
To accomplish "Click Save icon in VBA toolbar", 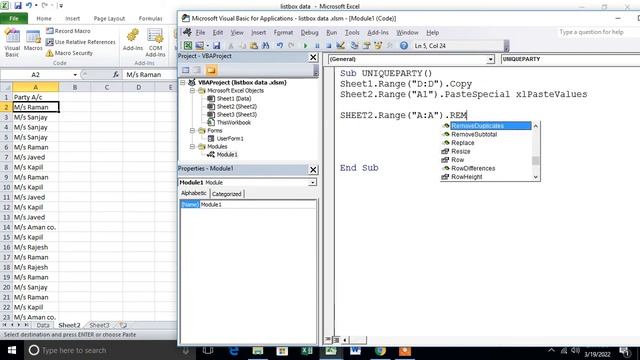I will pyautogui.click(x=217, y=46).
